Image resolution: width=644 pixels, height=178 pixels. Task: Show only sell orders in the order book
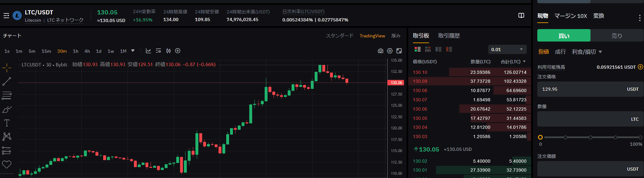(x=449, y=49)
